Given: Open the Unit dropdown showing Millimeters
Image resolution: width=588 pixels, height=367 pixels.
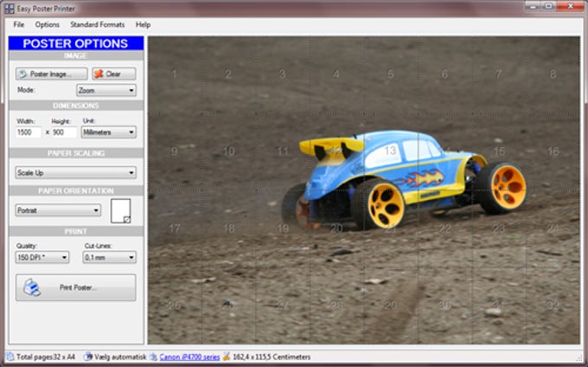Looking at the screenshot, I should tap(109, 132).
